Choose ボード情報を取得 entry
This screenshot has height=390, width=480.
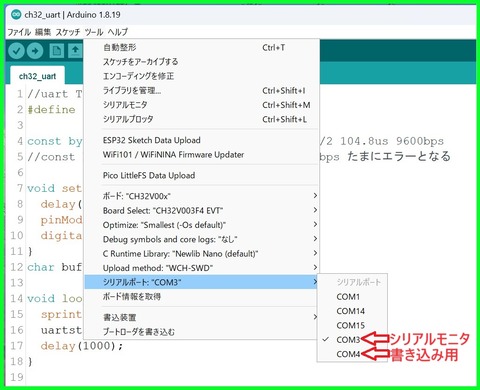pos(201,296)
